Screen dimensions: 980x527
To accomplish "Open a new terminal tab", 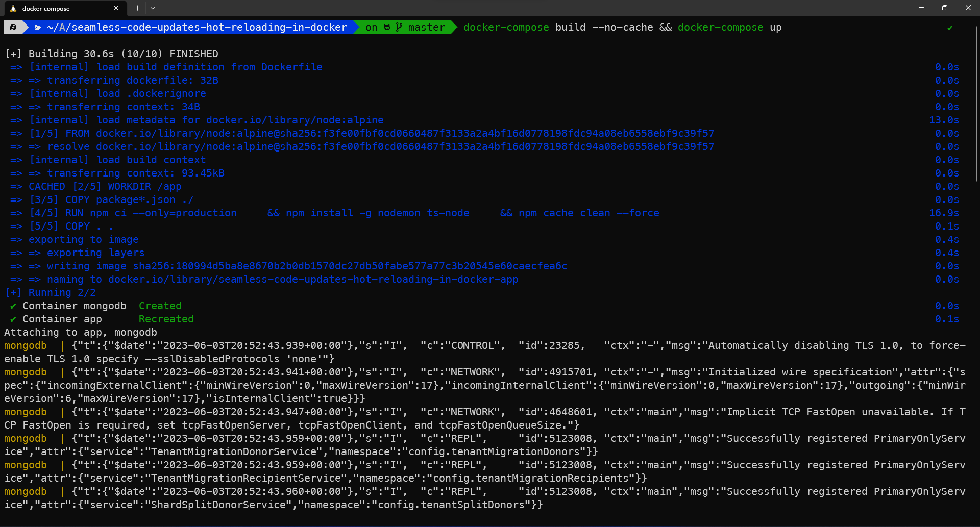I will coord(137,8).
